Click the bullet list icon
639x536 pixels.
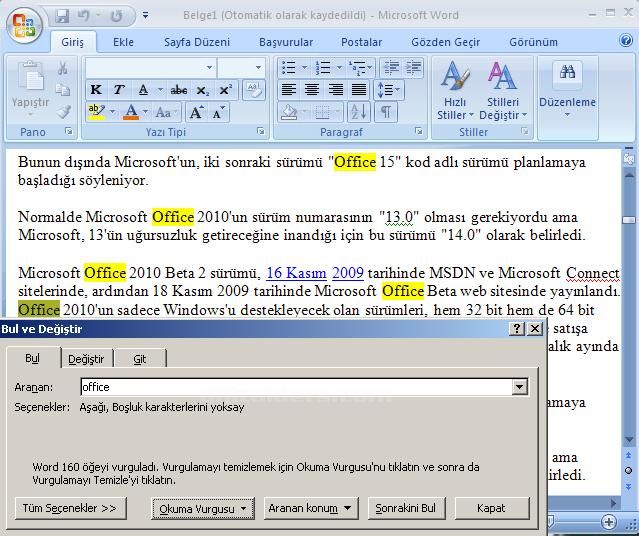[289, 68]
